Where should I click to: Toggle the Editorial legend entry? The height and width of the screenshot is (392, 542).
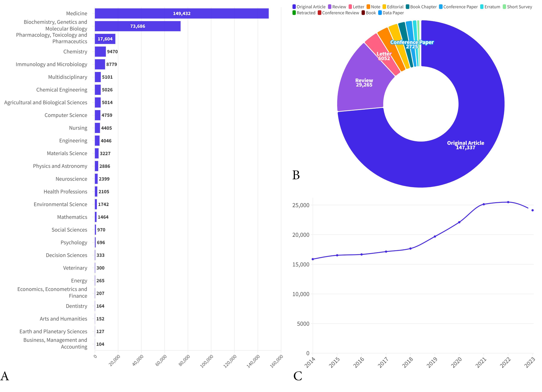(x=393, y=7)
